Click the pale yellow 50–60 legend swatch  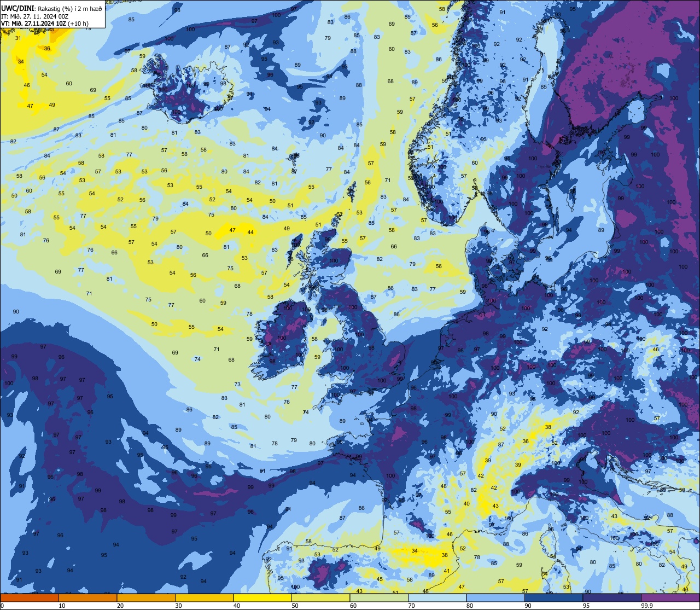click(320, 597)
